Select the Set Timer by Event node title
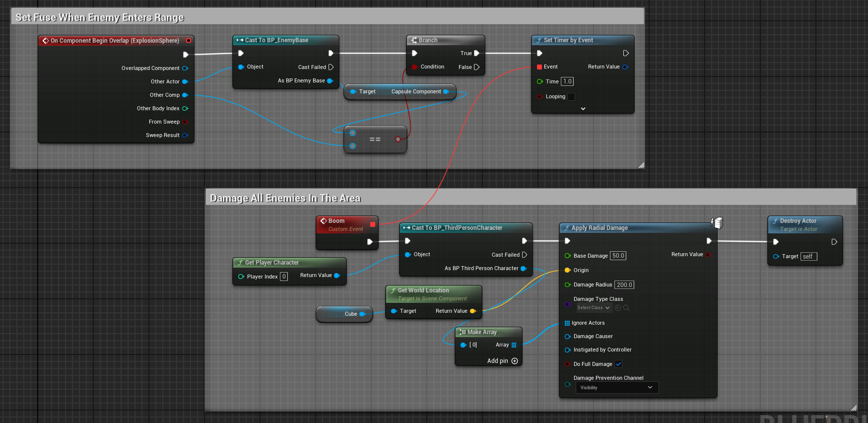Screen dimensions: 868x423 (568, 40)
